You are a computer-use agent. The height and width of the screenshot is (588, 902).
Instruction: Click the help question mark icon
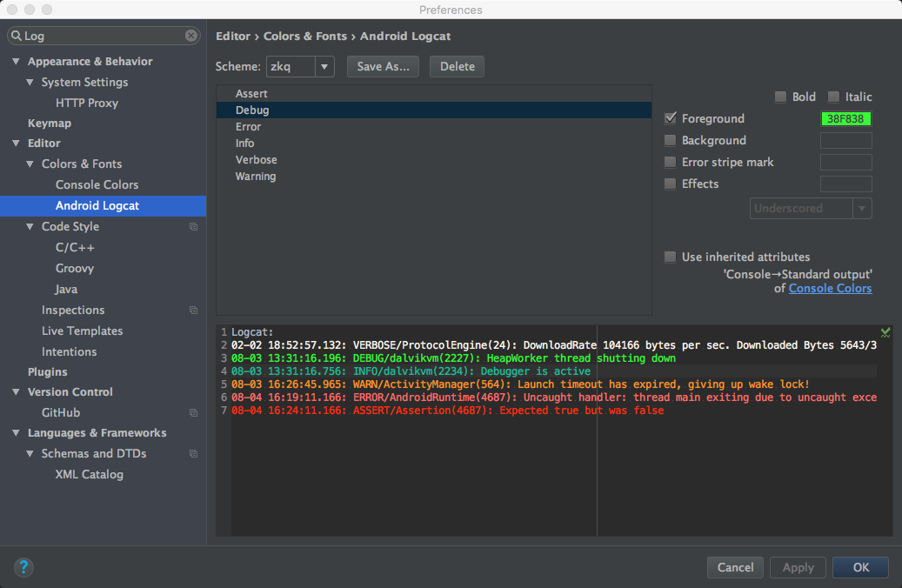23,567
